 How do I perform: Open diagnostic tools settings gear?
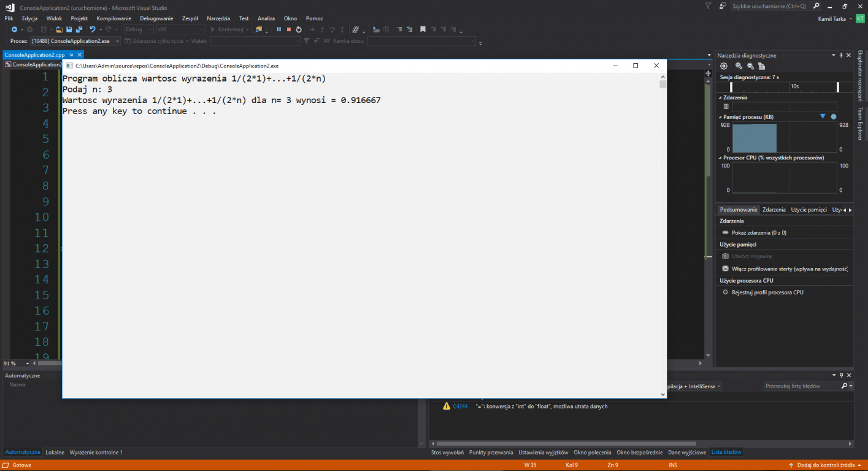[x=724, y=66]
